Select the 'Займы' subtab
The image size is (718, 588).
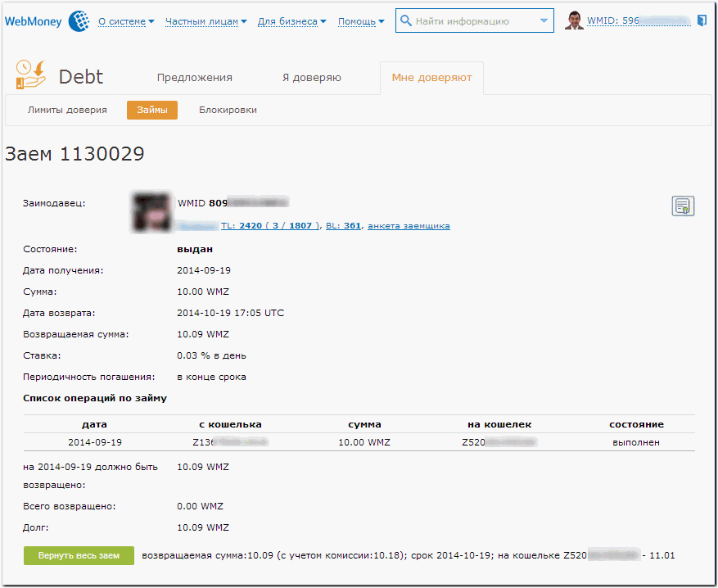[152, 110]
